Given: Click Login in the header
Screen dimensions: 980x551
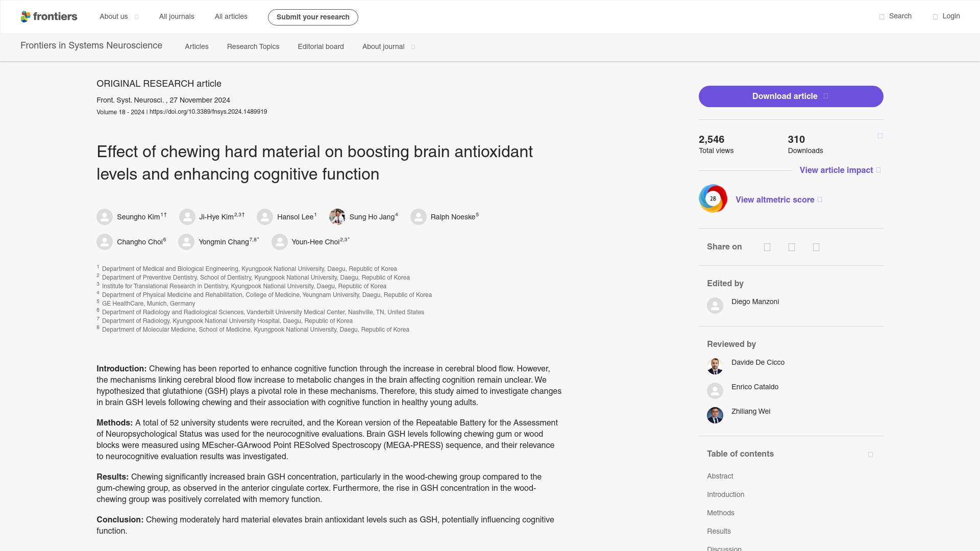Looking at the screenshot, I should tap(946, 16).
